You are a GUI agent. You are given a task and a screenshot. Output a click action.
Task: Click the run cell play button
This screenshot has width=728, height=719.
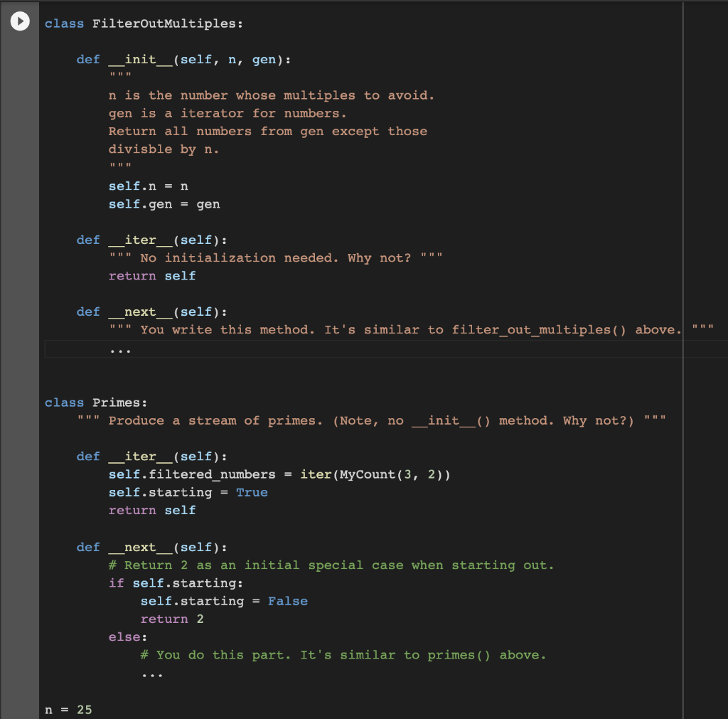19,21
